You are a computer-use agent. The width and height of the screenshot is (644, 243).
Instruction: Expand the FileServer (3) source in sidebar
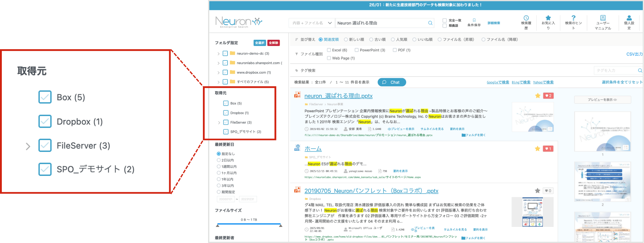(x=219, y=122)
